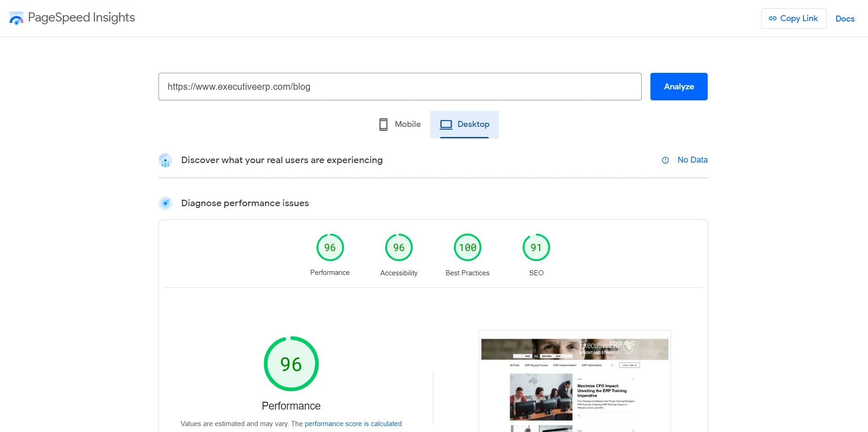Click the Diagnose performance issues icon
Screen dimensions: 868x432
tap(165, 203)
